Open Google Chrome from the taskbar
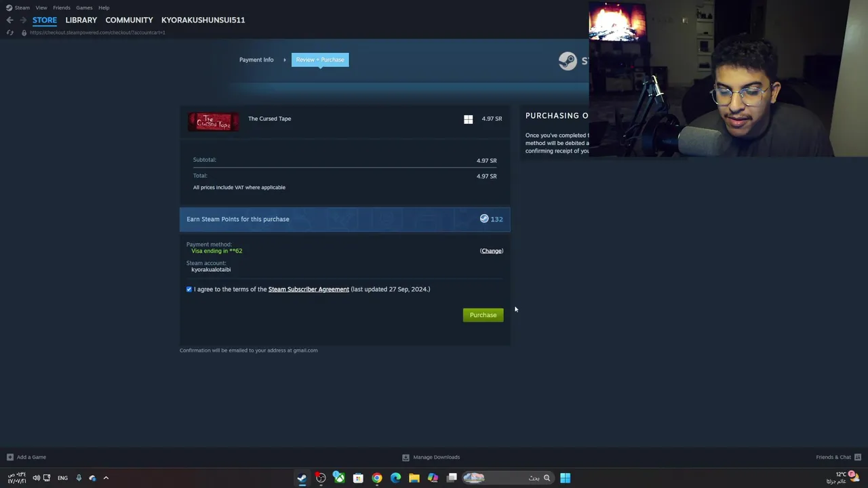 point(377,478)
